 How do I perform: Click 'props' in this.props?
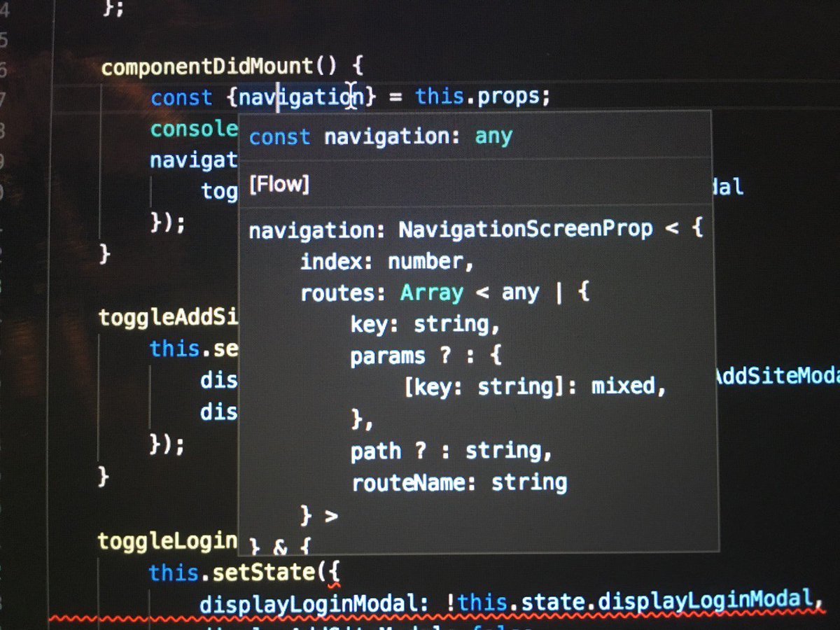(x=508, y=96)
